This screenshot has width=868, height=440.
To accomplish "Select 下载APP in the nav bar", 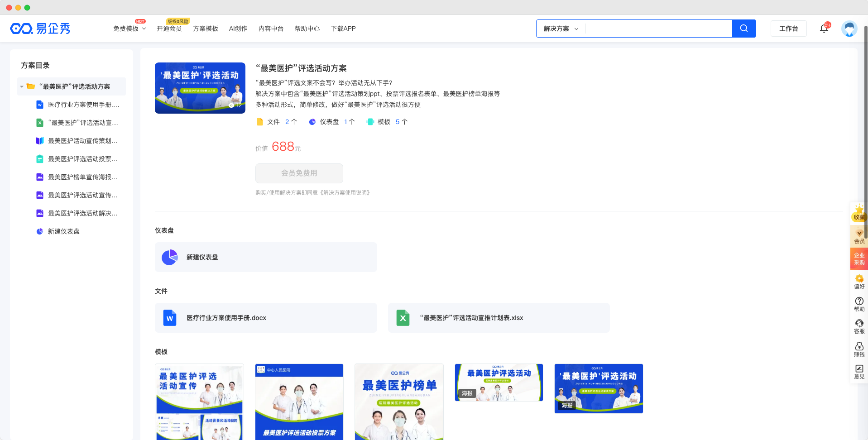I will 343,29.
